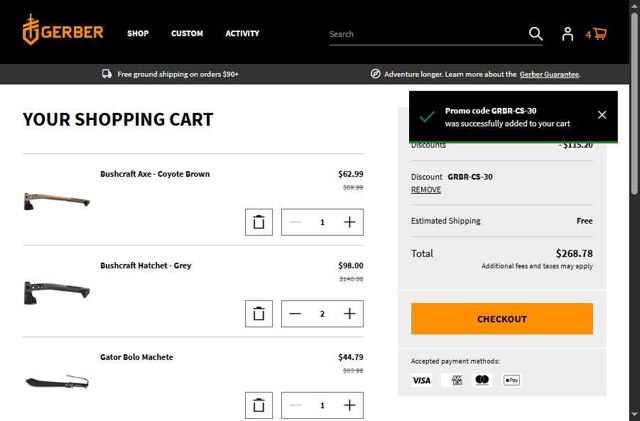Click the Your Shopping Cart heading
640x421 pixels.
point(118,120)
